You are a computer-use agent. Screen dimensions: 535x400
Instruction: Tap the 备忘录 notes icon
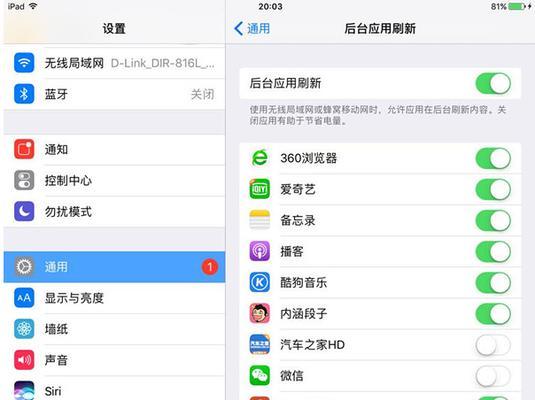(260, 220)
